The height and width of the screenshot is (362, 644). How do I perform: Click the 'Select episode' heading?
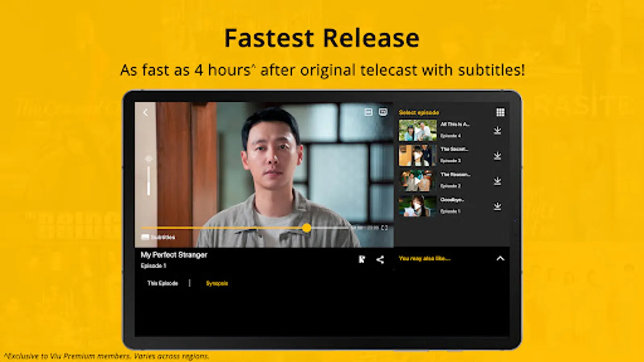click(419, 113)
